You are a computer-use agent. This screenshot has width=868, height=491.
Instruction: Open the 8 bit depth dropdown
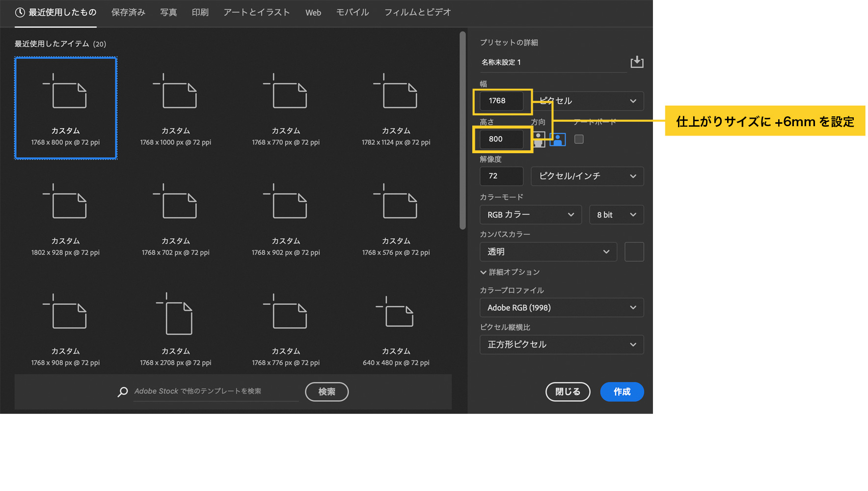pos(616,215)
